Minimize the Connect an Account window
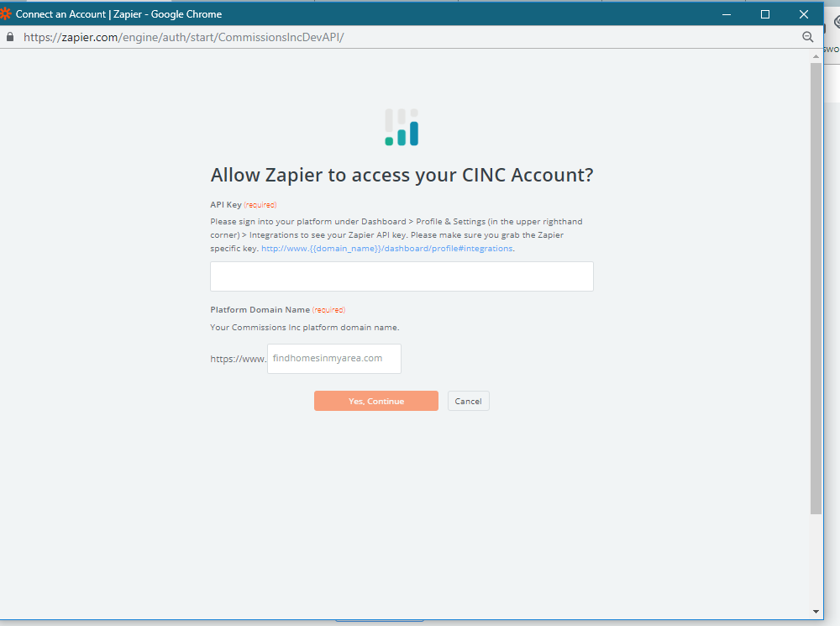Image resolution: width=840 pixels, height=626 pixels. click(x=727, y=14)
